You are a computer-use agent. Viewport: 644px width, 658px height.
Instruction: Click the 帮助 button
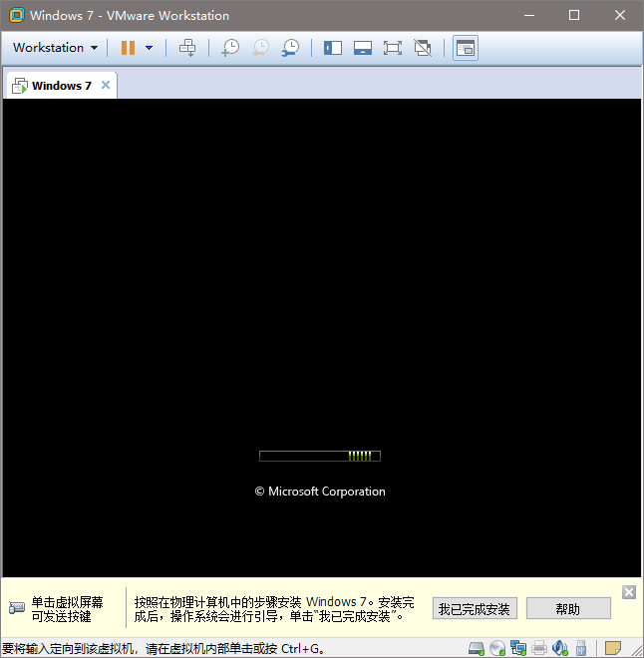point(568,608)
